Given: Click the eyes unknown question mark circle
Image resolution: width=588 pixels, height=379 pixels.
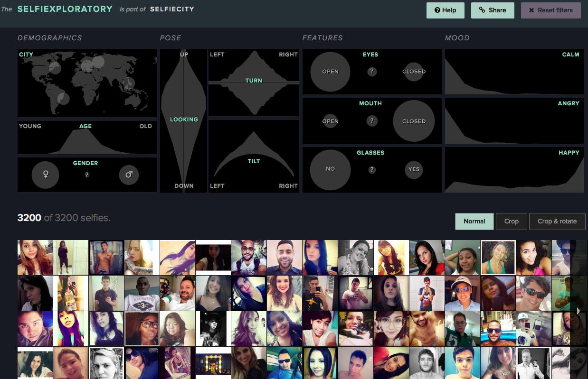Looking at the screenshot, I should click(x=372, y=72).
